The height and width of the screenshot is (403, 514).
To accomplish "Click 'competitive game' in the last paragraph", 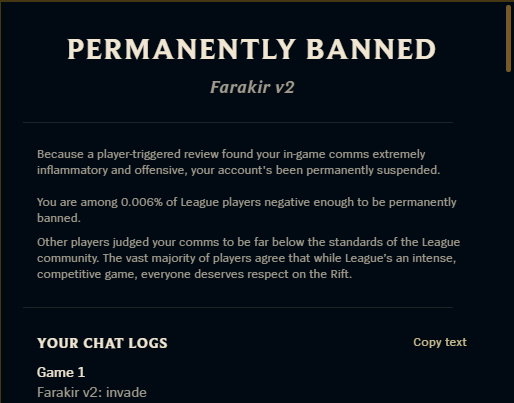I will [86, 274].
